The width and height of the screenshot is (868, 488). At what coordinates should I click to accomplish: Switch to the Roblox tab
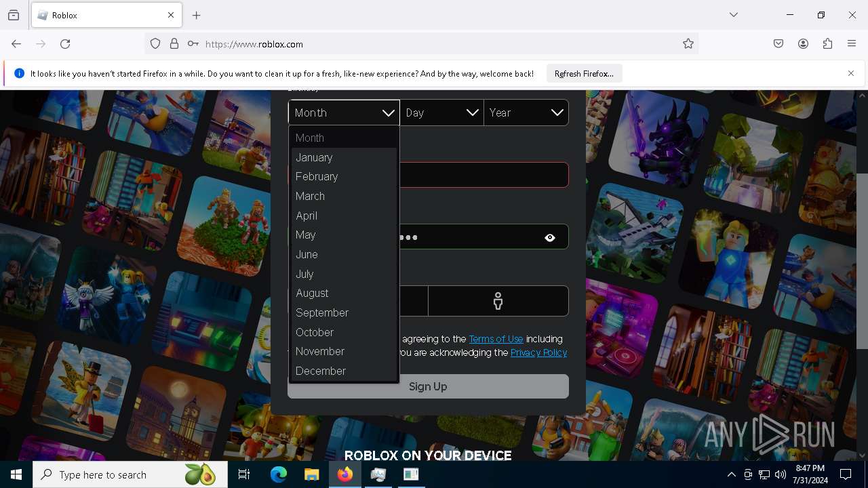[106, 15]
